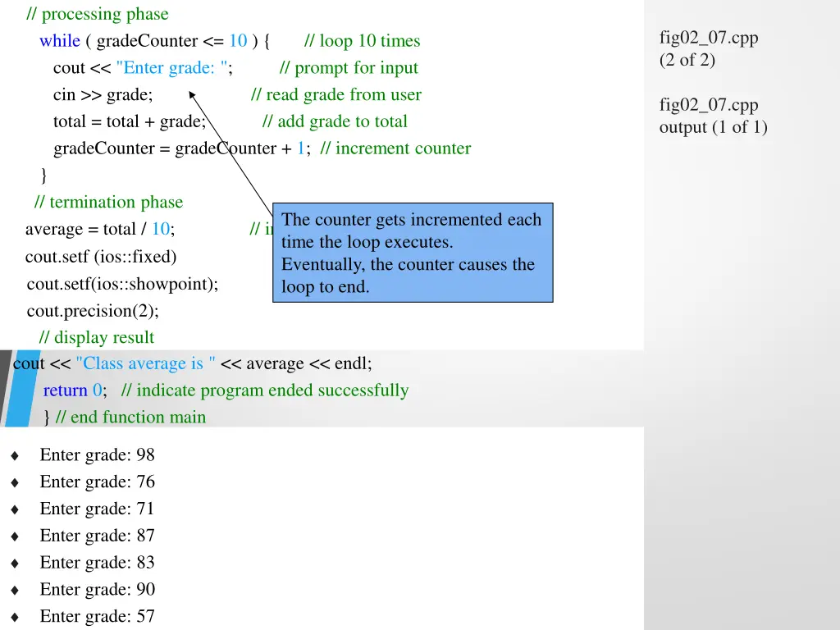Select the 'return 0;' statement
840x630 pixels.
tap(75, 390)
